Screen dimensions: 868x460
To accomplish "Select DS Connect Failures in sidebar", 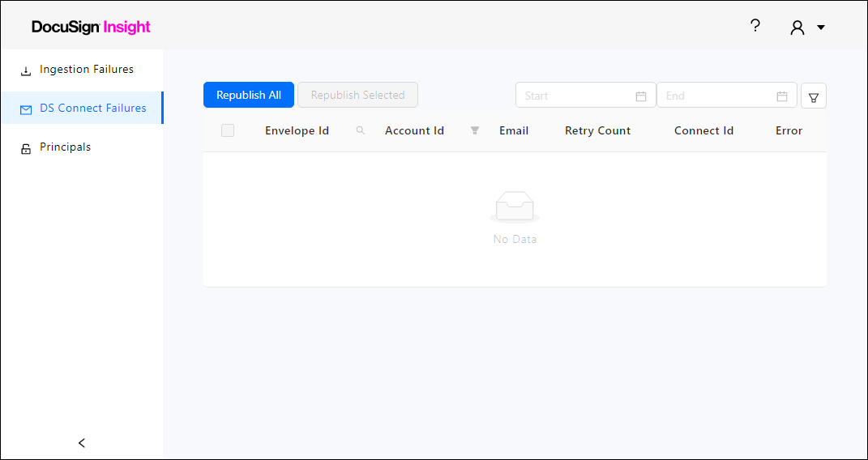I will tap(92, 109).
